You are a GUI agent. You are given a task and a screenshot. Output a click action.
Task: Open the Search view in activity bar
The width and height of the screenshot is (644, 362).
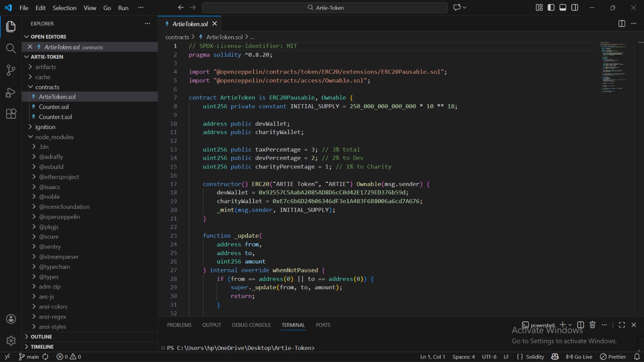click(11, 49)
